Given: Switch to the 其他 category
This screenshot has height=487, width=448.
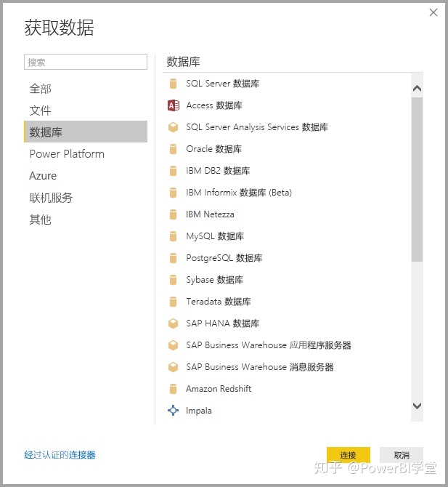Looking at the screenshot, I should [x=86, y=220].
